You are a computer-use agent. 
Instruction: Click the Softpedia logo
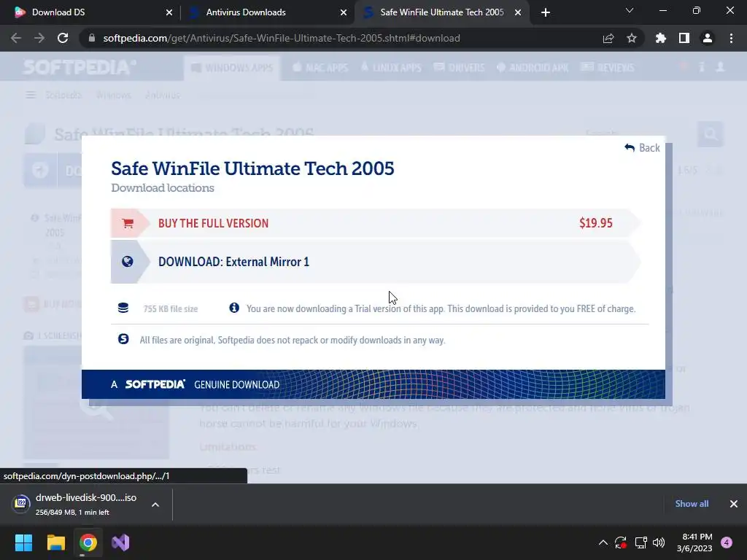(80, 67)
